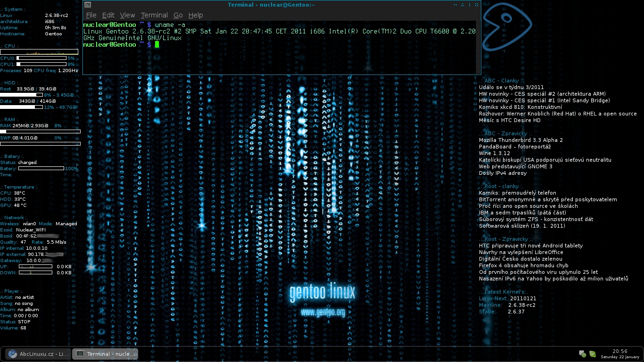
Task: Click the Root disk usage bar
Action: tap(21, 95)
